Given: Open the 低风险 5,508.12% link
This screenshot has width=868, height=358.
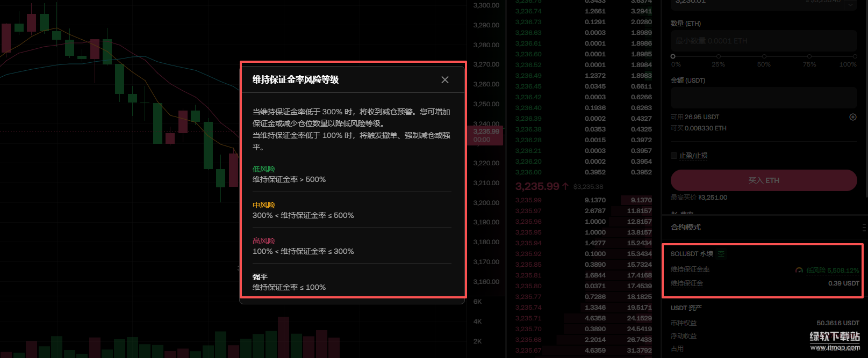Looking at the screenshot, I should coord(832,271).
